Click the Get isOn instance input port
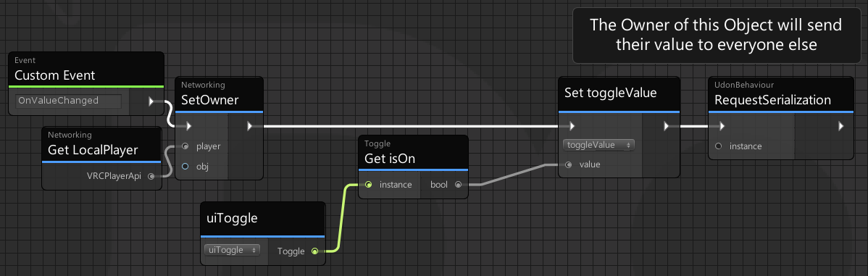Screen dimensions: 868x276 pos(369,184)
